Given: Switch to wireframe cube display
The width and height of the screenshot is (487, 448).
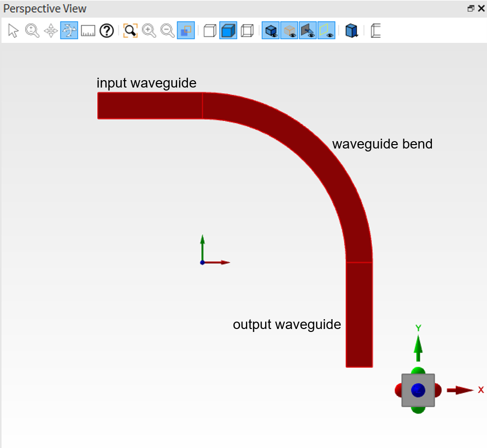Looking at the screenshot, I should (247, 31).
